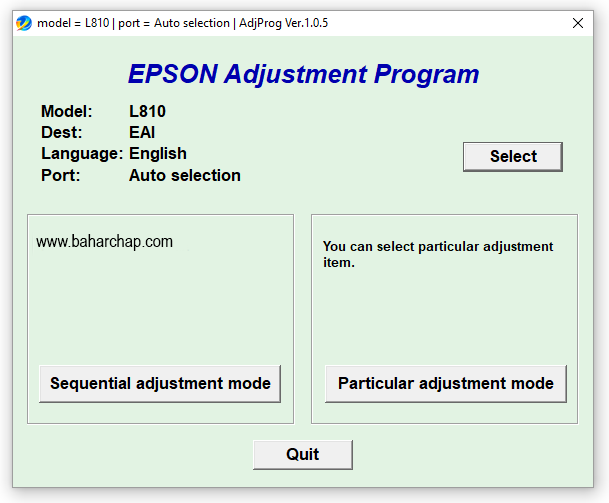Quit the adjustment program
609x503 pixels.
click(303, 454)
